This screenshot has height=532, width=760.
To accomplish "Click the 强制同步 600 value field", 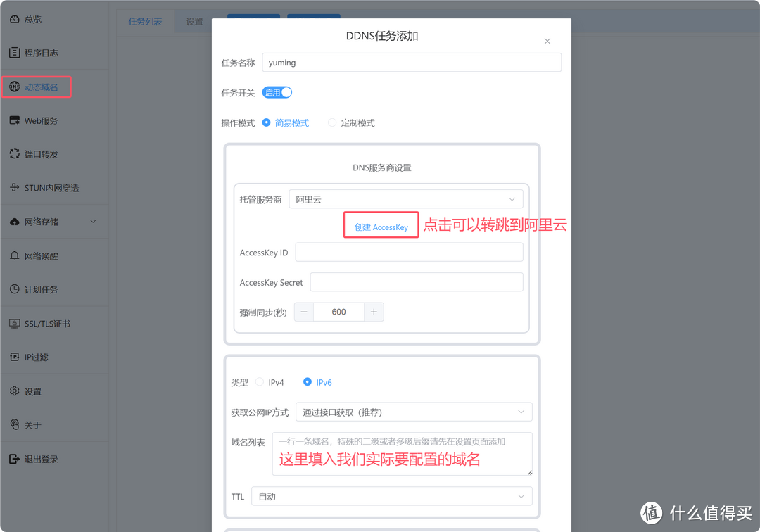I will pos(338,312).
